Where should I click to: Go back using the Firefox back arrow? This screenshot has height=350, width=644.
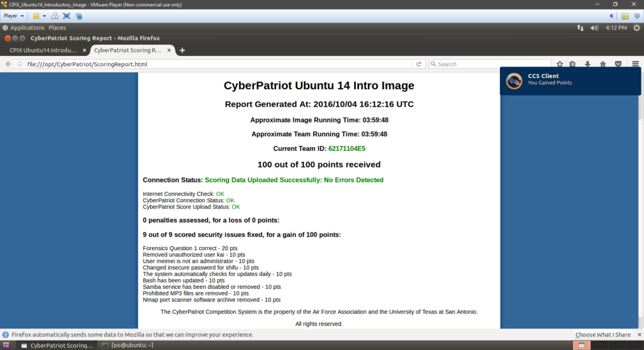point(8,64)
